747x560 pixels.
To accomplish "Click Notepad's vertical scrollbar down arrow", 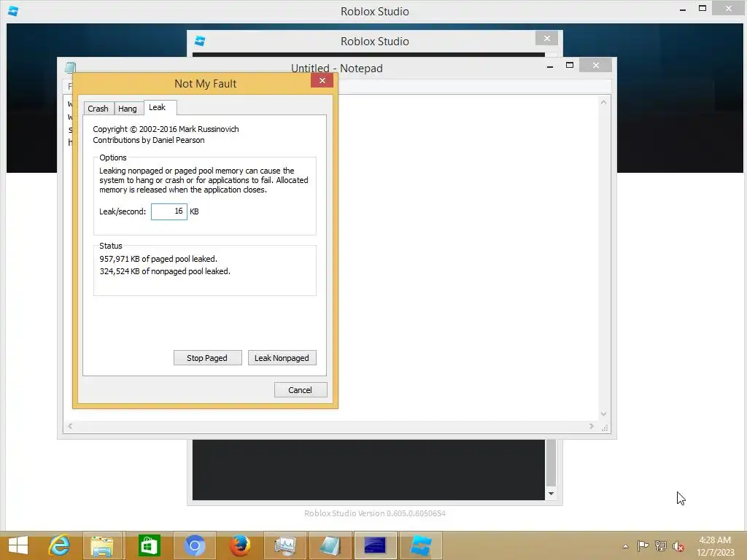I will tap(603, 414).
